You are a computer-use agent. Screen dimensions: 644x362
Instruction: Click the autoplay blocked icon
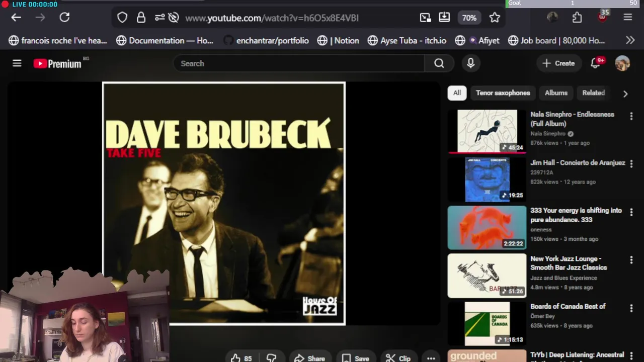click(x=174, y=18)
